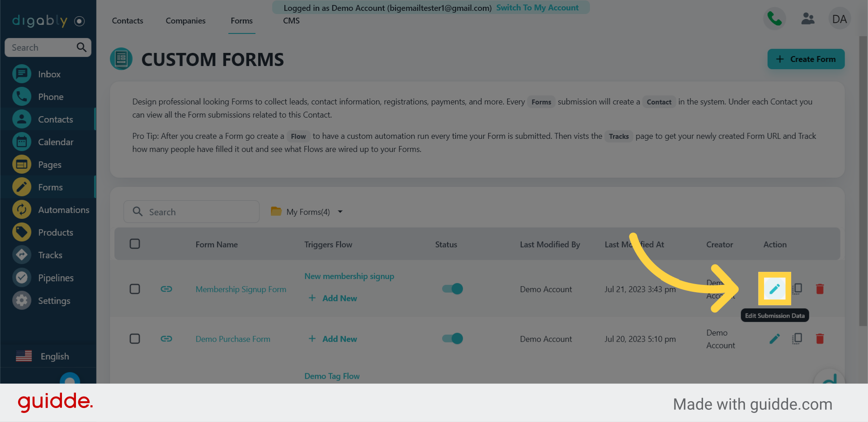Click the green phone call icon

[x=774, y=19]
